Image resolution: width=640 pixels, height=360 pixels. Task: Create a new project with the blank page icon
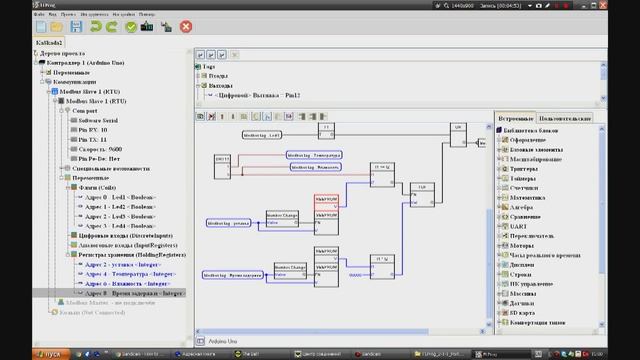point(41,27)
